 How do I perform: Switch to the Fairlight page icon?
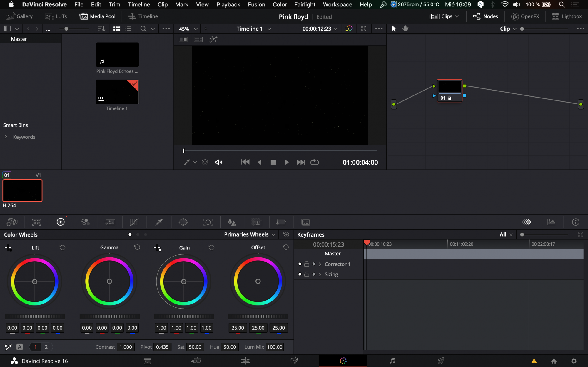pos(392,361)
